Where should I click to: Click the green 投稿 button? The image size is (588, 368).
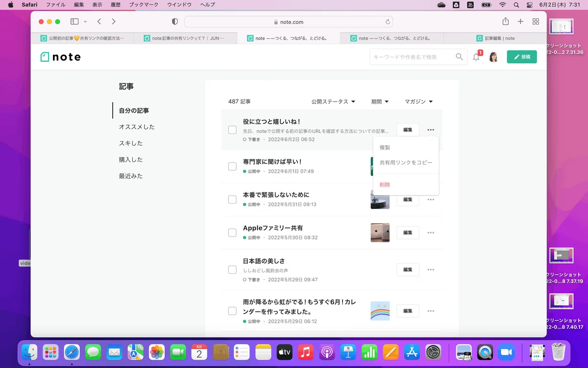522,57
